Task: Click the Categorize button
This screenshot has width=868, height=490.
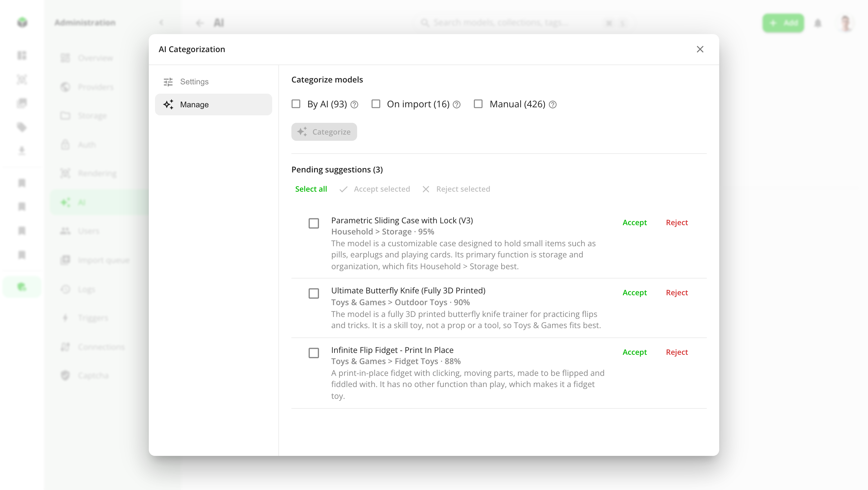Action: click(324, 132)
